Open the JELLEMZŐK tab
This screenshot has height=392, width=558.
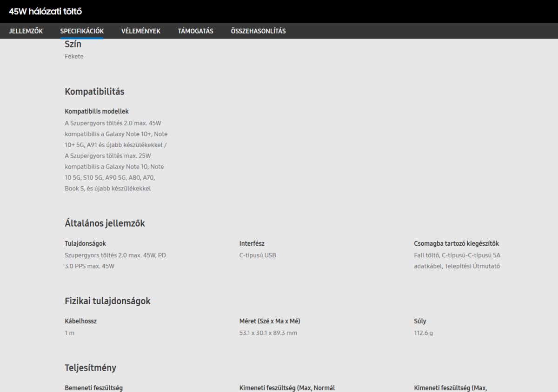26,31
